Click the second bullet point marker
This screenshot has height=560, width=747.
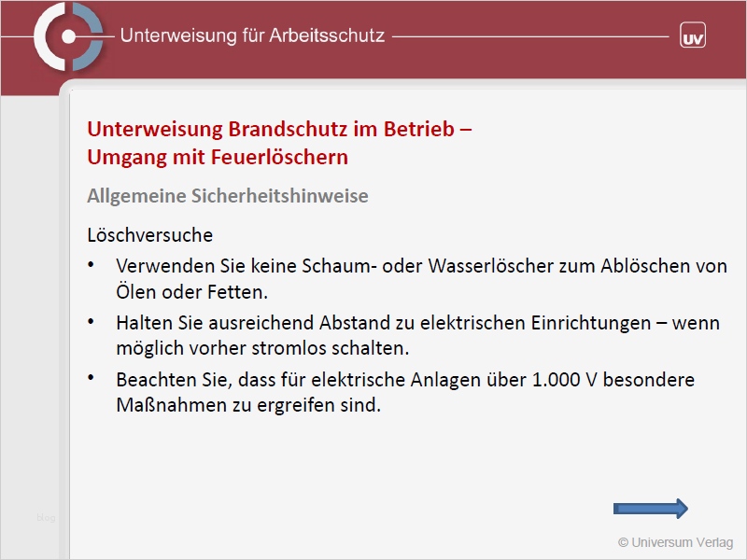pos(91,321)
